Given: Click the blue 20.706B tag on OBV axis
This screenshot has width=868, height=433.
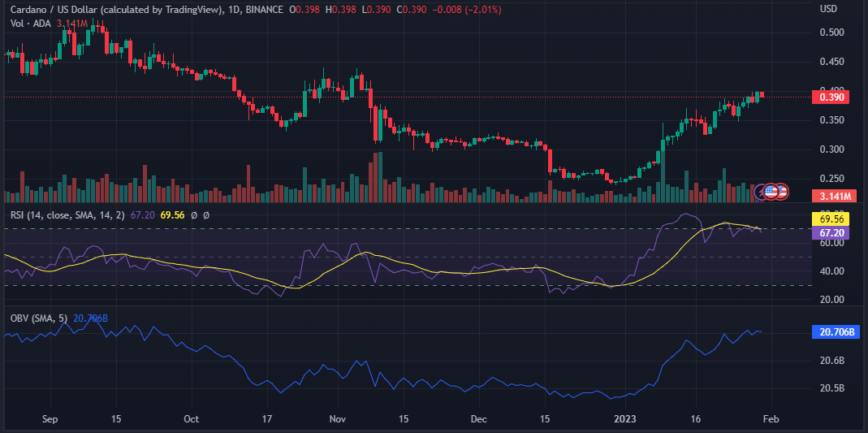Looking at the screenshot, I should point(835,332).
